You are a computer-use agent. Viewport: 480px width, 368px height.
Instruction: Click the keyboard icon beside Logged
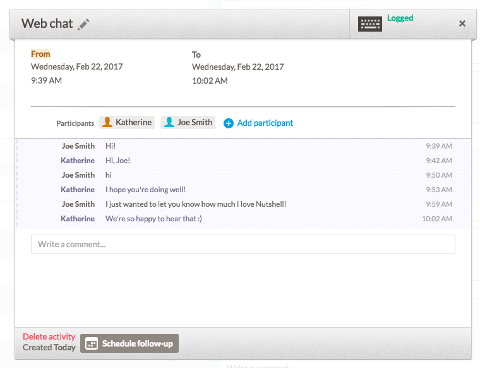pyautogui.click(x=370, y=24)
